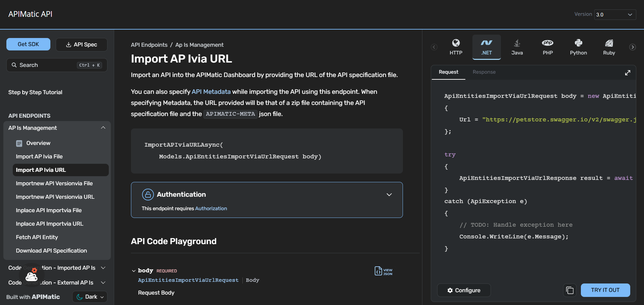Click the petstore swagger URL string
644x305 pixels.
pyautogui.click(x=559, y=119)
